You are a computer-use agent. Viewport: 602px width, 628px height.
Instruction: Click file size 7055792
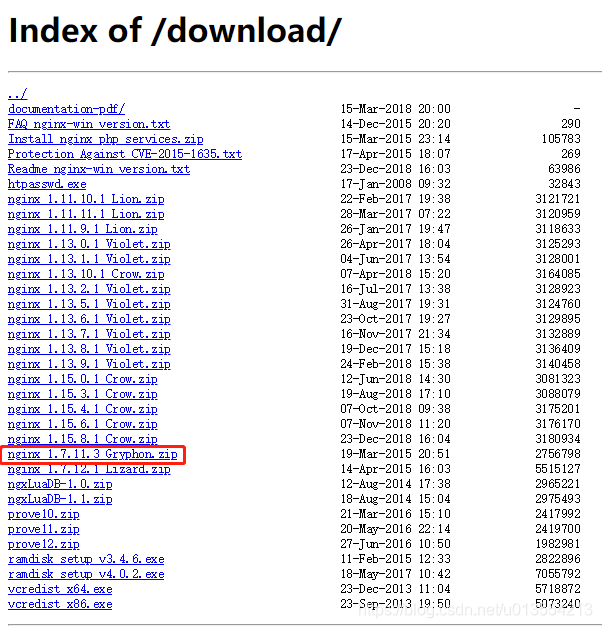tap(558, 574)
